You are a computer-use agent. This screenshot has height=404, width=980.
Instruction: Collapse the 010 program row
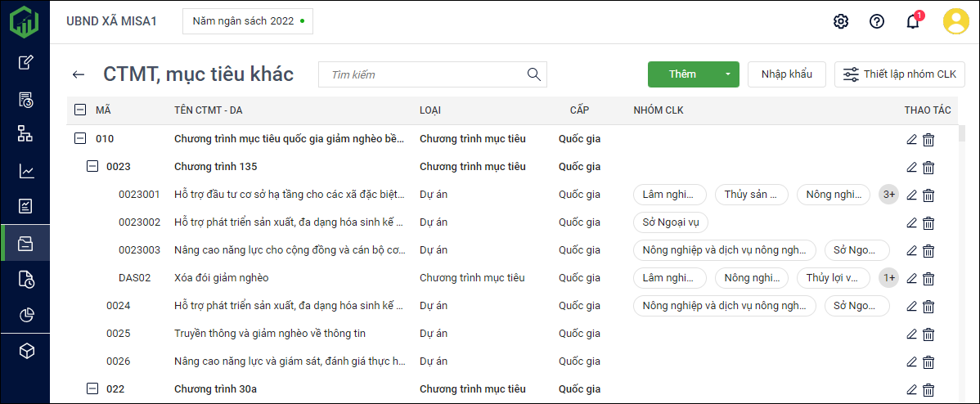[x=80, y=139]
